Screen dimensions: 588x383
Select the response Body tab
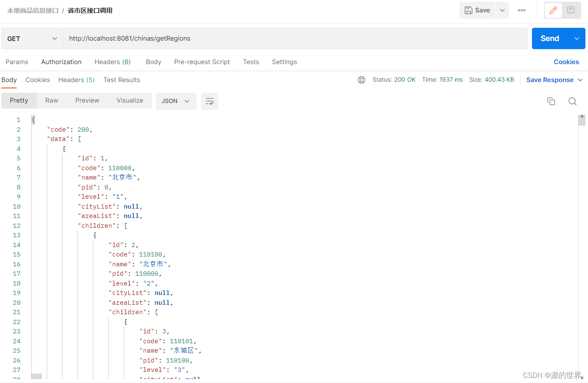pyautogui.click(x=9, y=80)
